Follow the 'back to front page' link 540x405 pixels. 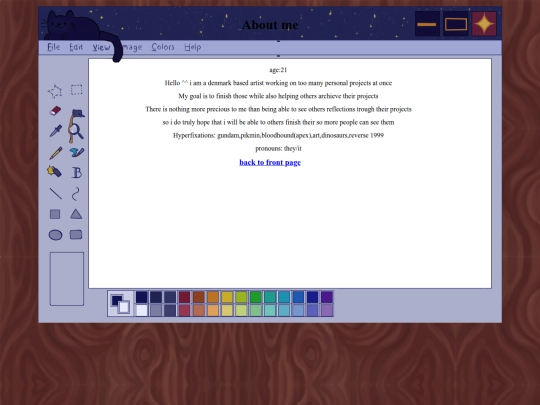270,163
